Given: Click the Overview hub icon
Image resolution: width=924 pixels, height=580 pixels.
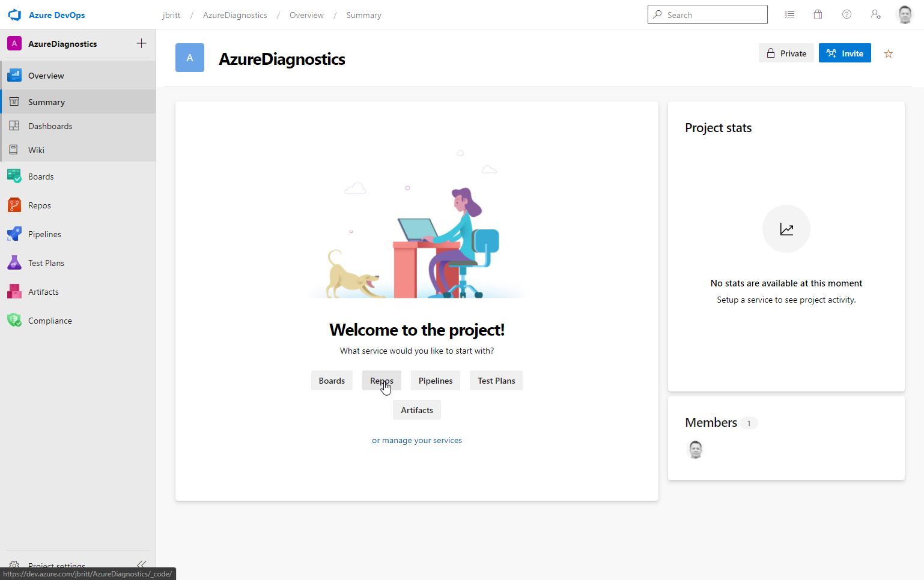Looking at the screenshot, I should pyautogui.click(x=14, y=76).
